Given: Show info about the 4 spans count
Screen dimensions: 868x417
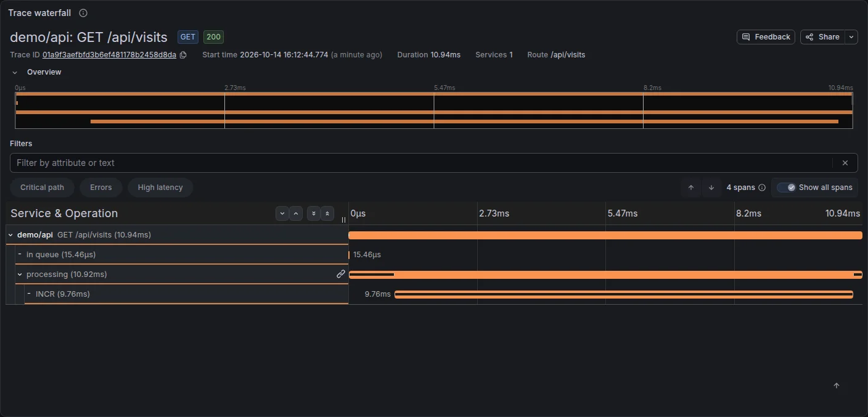Looking at the screenshot, I should [x=762, y=188].
